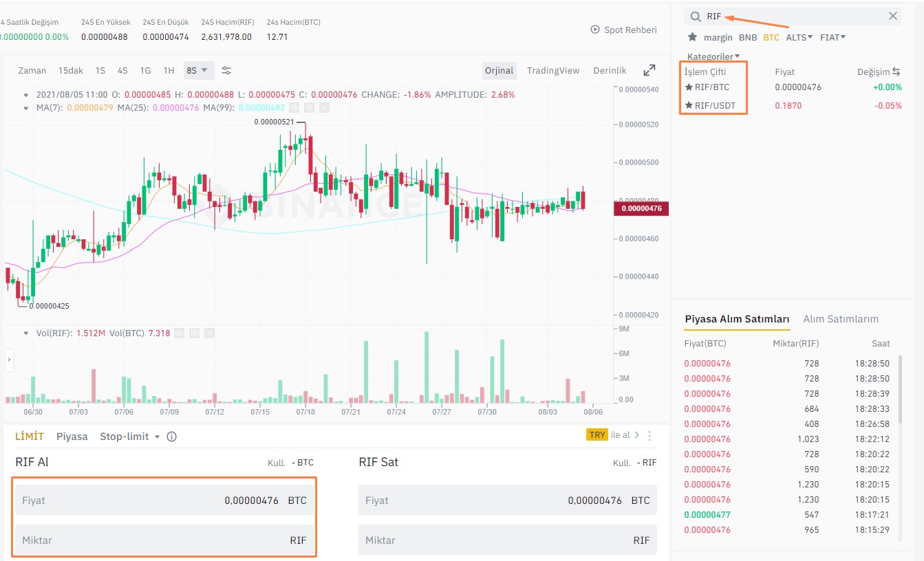
Task: Toggle favorite star for RIF/USDT
Action: [689, 106]
